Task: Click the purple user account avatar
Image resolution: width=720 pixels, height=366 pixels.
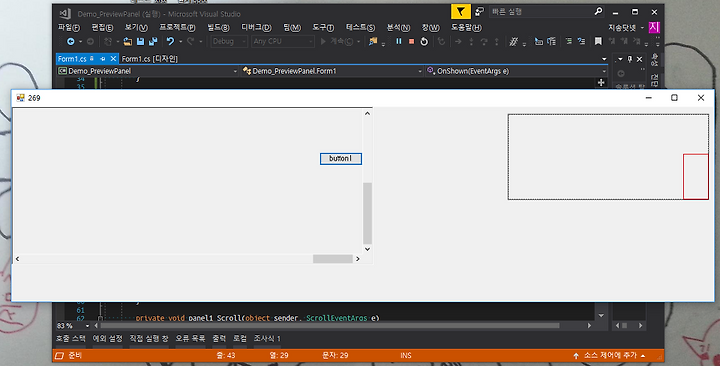Action: click(x=654, y=27)
